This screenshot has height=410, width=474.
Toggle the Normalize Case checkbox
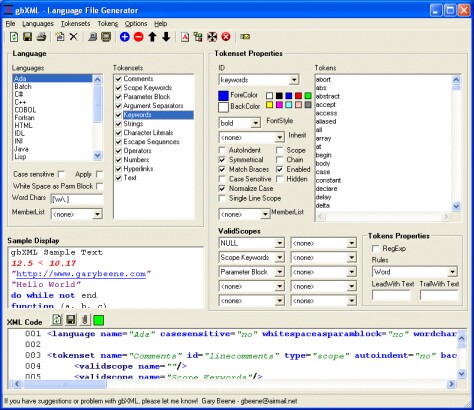tap(222, 189)
